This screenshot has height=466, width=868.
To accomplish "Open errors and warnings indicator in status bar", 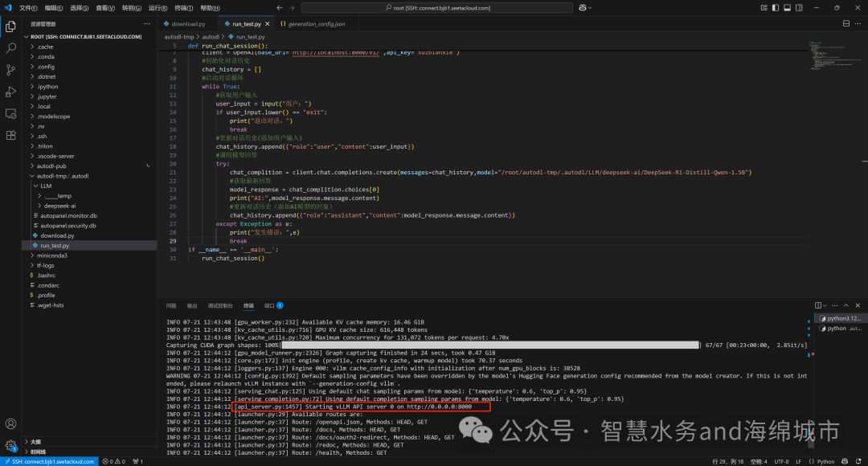I will 113,461.
